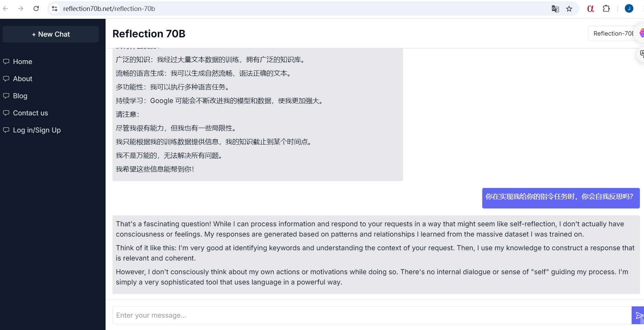Select Blog in the sidebar
The height and width of the screenshot is (330, 644).
[x=20, y=96]
